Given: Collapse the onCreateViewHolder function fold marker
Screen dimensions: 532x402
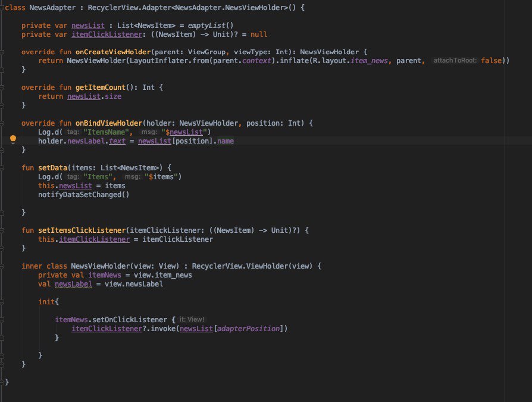Looking at the screenshot, I should (x=2, y=52).
